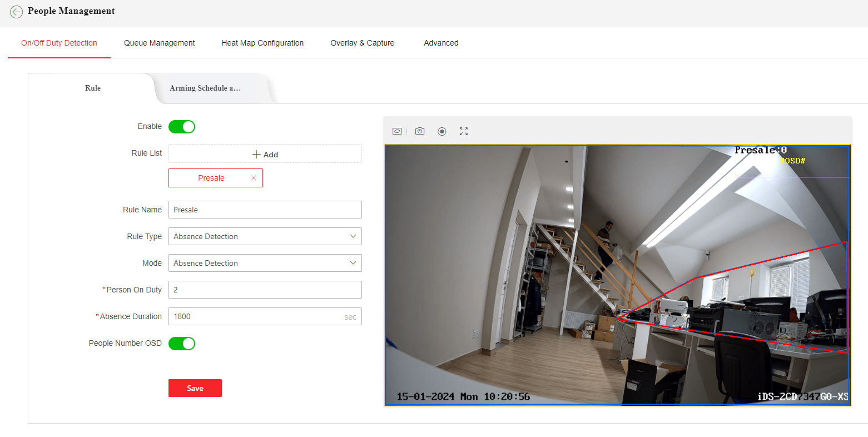This screenshot has width=868, height=437.
Task: Select the draw detection area tool
Action: click(397, 131)
